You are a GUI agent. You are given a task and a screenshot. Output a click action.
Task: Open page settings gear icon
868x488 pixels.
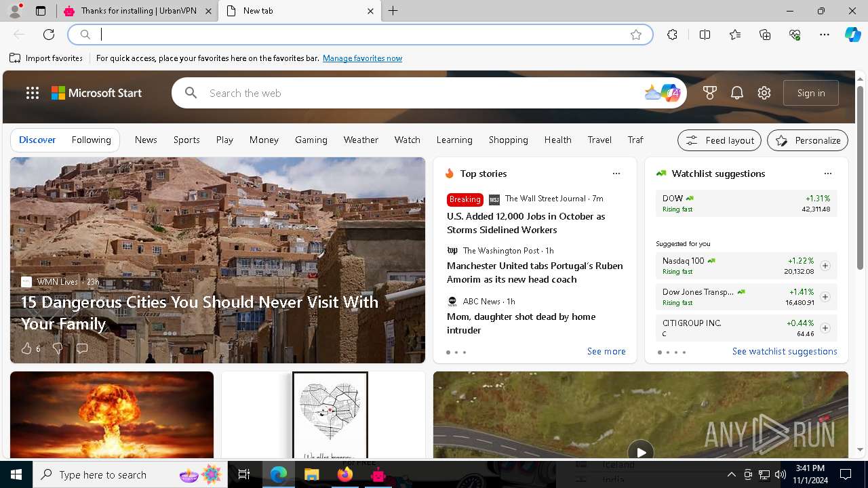(764, 93)
